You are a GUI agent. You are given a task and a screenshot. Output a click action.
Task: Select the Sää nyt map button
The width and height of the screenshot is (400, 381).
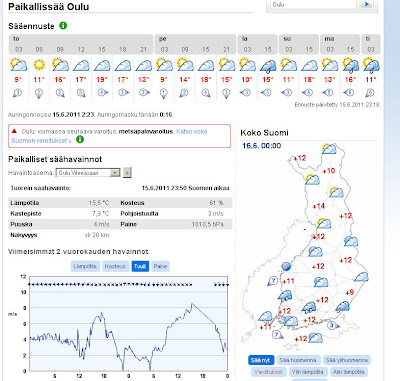coord(261,360)
